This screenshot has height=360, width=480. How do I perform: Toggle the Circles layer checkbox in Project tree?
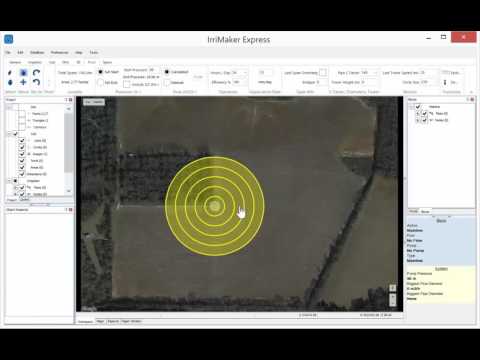tap(22, 147)
